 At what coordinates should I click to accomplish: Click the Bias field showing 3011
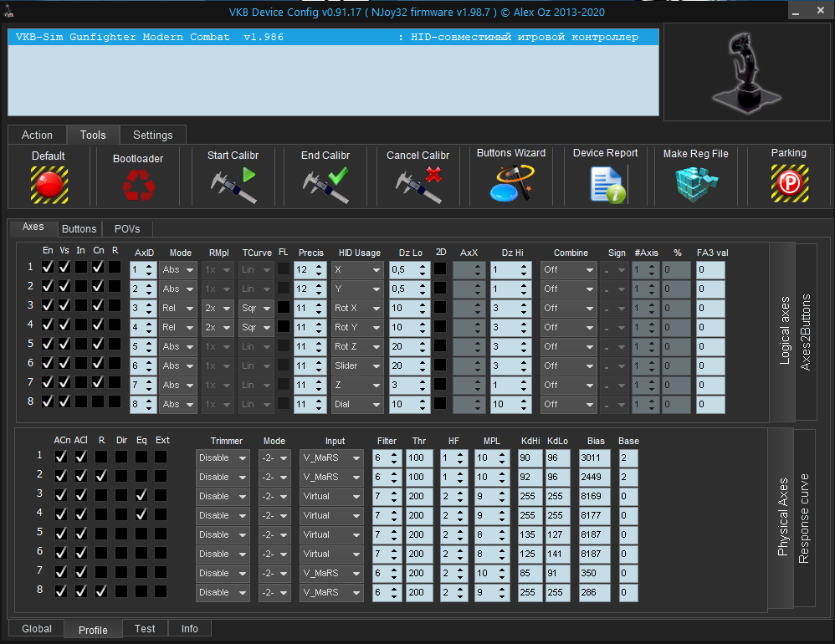click(x=595, y=457)
